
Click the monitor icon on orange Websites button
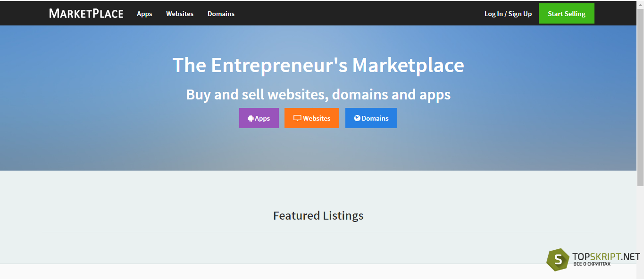point(297,118)
